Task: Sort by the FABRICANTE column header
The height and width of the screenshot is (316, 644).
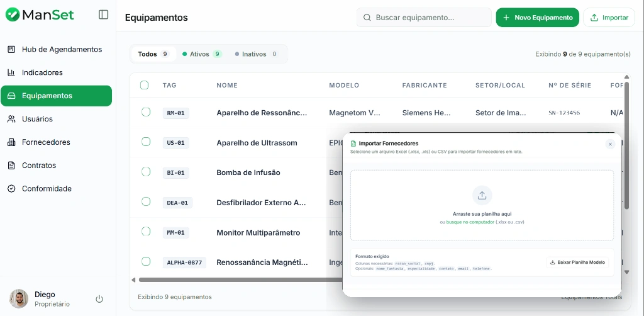Action: 425,86
